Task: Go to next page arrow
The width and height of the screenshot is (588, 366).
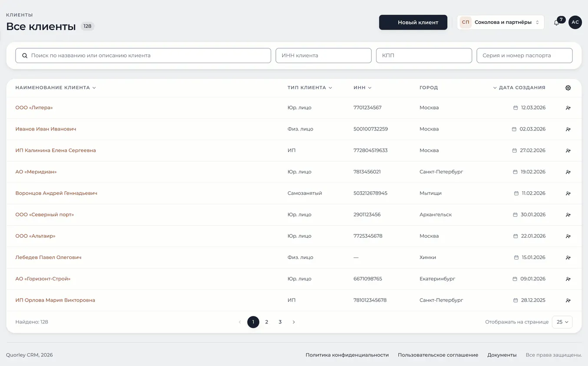Action: click(294, 322)
